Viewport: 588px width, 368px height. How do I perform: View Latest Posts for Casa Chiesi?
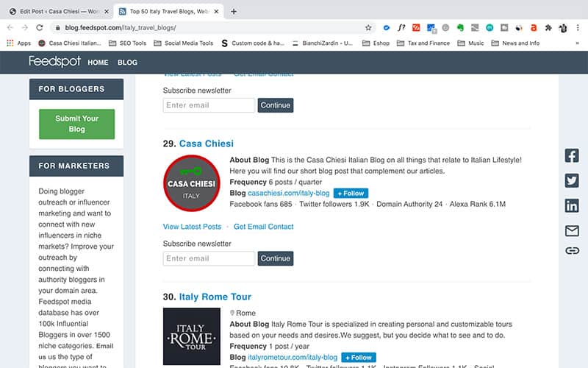192,227
